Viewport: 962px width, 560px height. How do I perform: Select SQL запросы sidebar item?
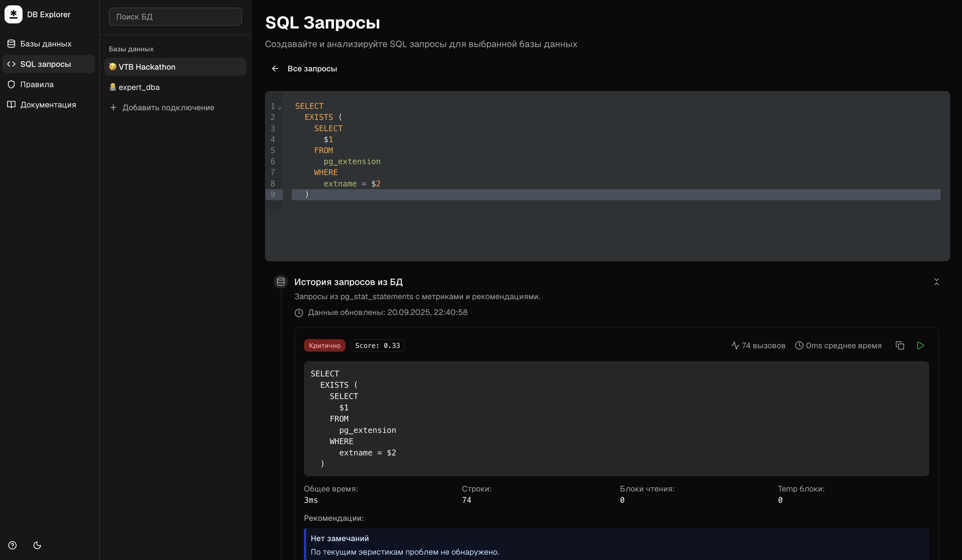(x=45, y=64)
